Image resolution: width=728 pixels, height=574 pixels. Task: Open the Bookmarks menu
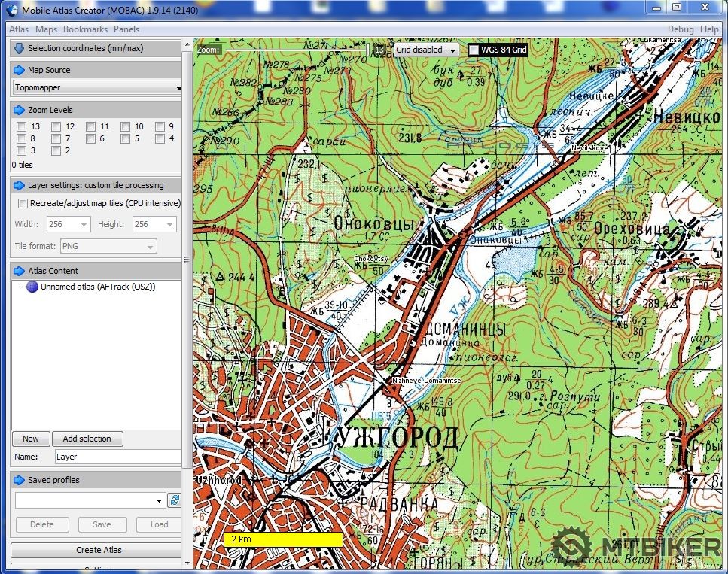[x=85, y=29]
